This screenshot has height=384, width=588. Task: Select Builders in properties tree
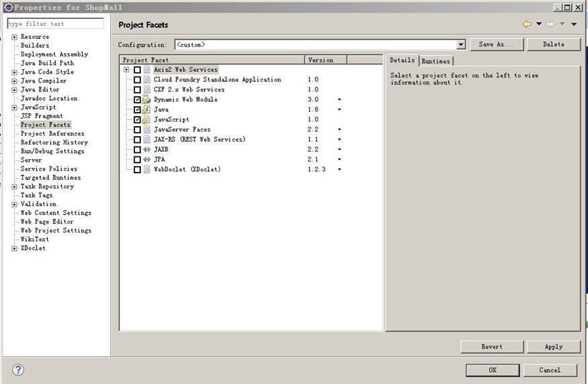coord(35,46)
